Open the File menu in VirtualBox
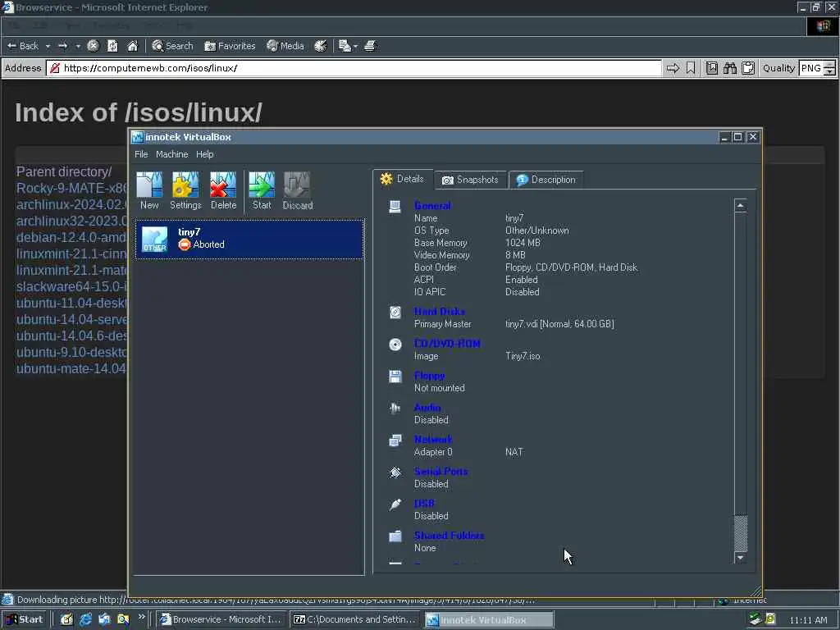Screen dimensions: 840x630 141,154
